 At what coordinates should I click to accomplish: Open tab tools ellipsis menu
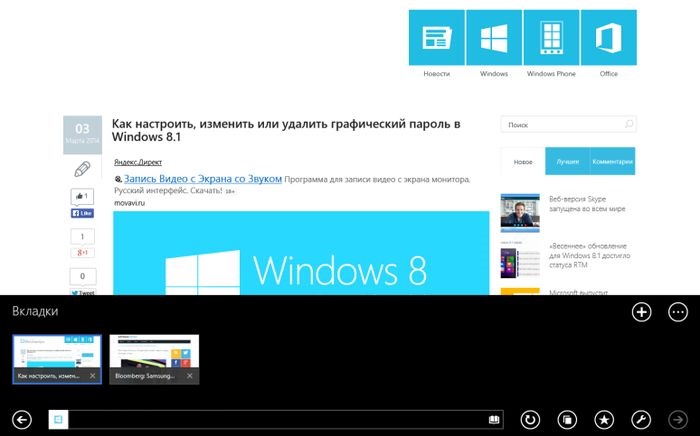pyautogui.click(x=678, y=311)
